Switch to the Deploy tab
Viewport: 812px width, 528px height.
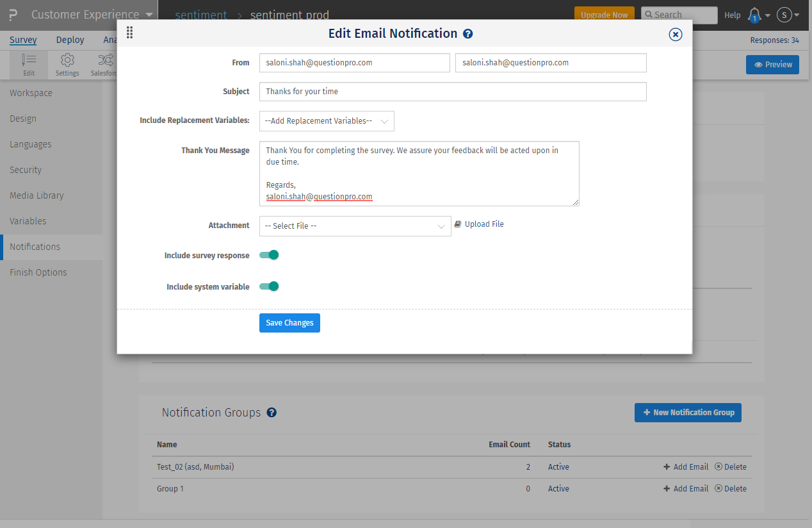click(x=70, y=40)
